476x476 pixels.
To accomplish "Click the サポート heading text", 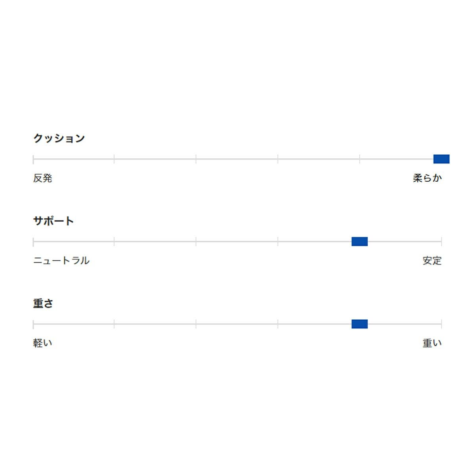I will click(x=54, y=221).
